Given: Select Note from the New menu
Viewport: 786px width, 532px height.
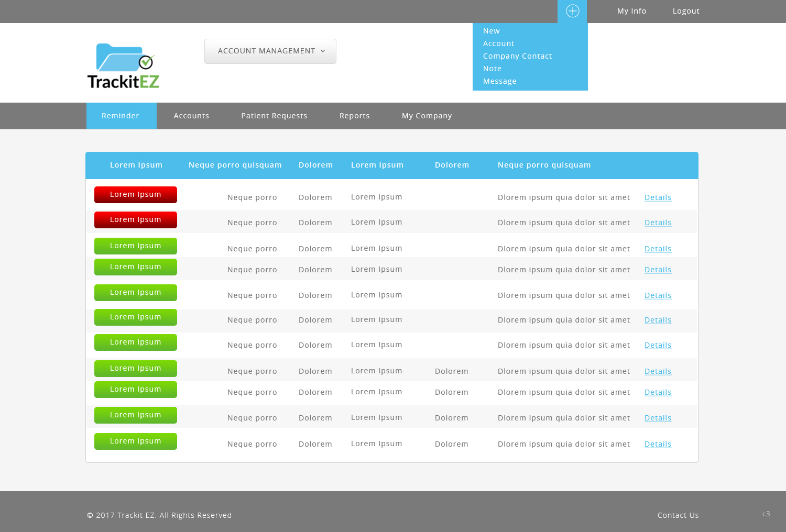Looking at the screenshot, I should coord(492,69).
